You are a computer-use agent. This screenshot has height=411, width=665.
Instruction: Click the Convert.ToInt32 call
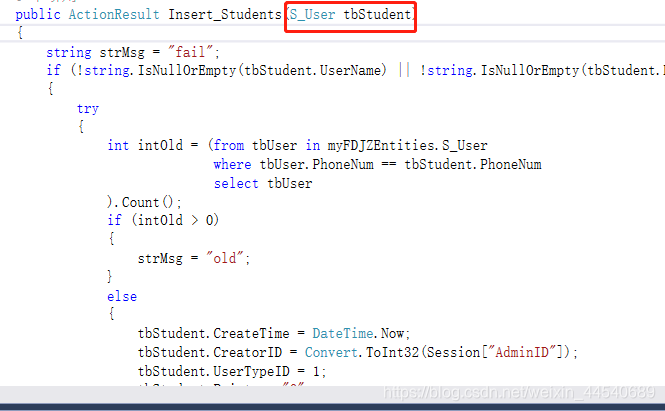pos(362,352)
